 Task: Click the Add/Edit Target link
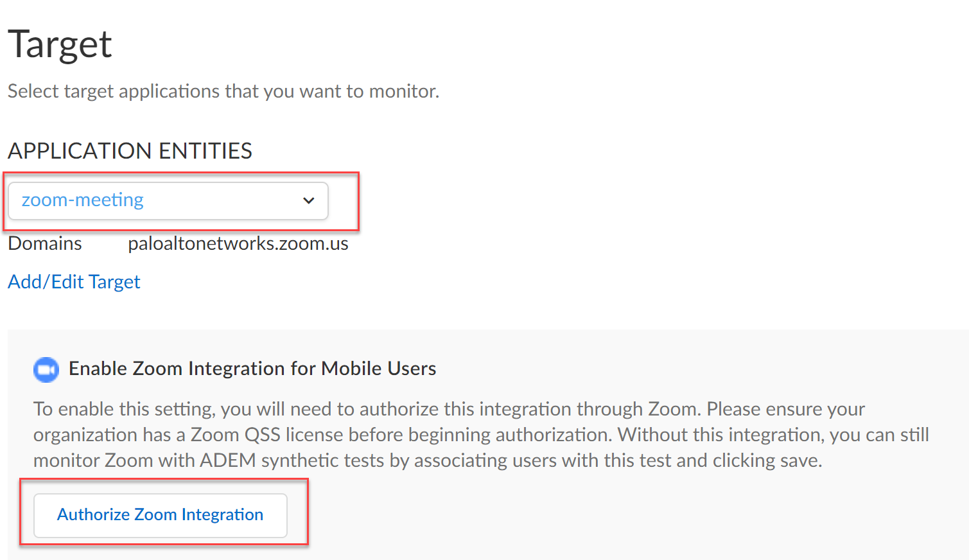(x=74, y=282)
